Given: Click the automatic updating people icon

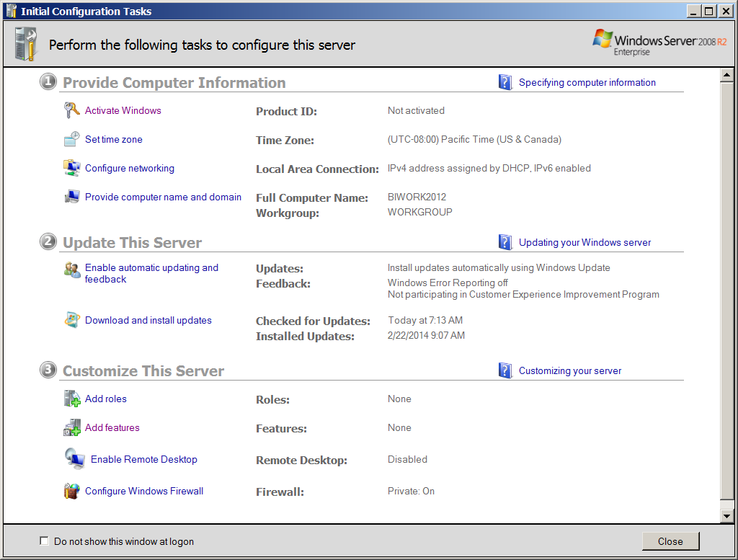Looking at the screenshot, I should [x=71, y=270].
